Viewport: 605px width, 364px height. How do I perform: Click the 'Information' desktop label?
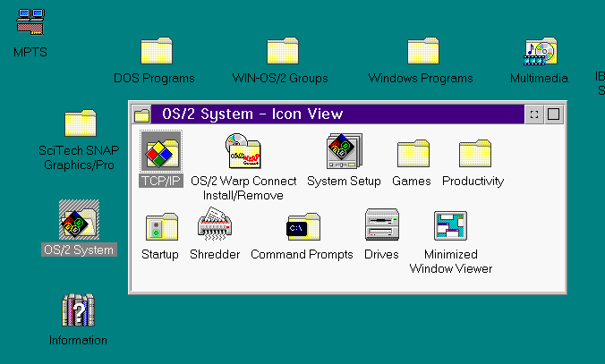(79, 340)
